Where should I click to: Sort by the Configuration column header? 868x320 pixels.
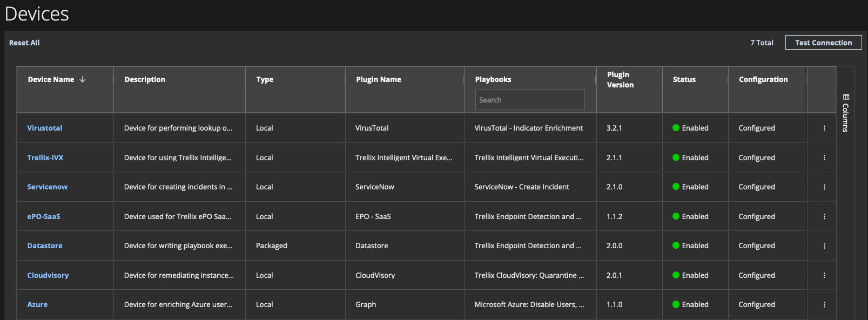pos(763,79)
